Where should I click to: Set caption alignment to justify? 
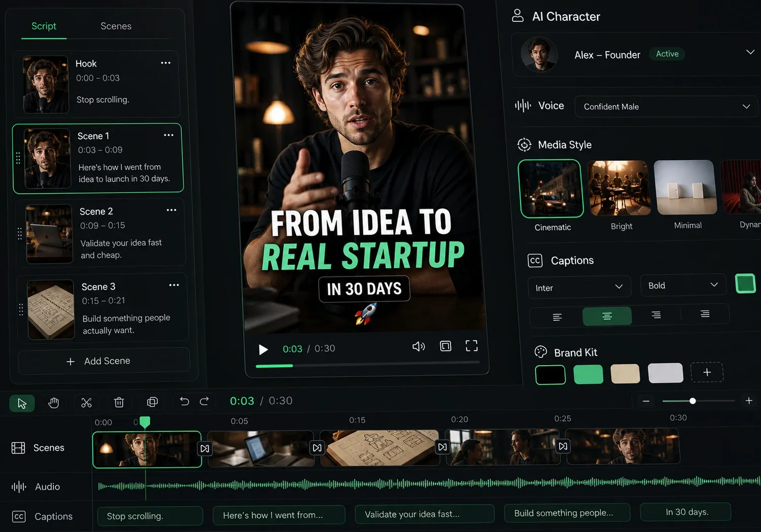pyautogui.click(x=705, y=314)
